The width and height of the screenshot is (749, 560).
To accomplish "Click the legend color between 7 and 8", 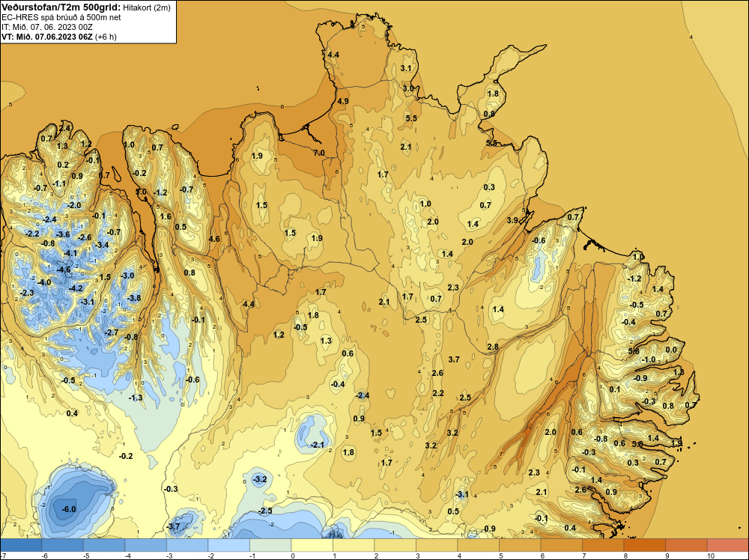I will tap(603, 545).
